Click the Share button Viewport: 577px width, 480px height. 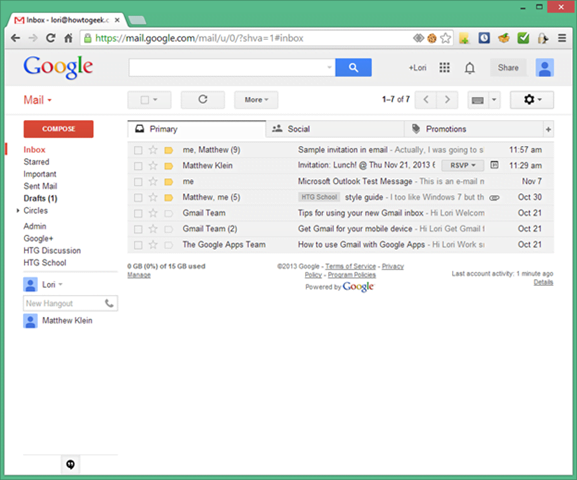508,68
